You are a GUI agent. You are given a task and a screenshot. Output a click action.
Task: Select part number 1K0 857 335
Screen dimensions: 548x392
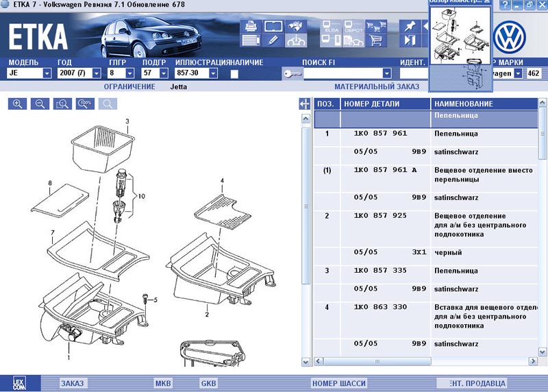[x=380, y=270]
